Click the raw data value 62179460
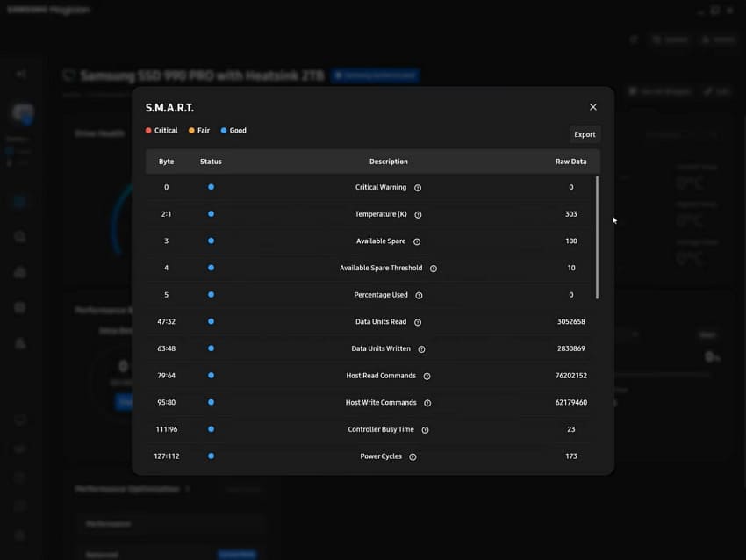 click(x=571, y=402)
